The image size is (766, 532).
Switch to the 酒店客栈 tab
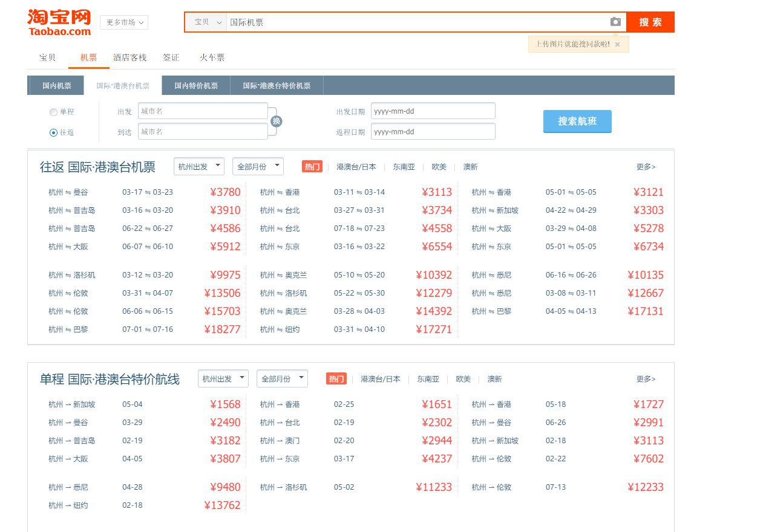pos(129,57)
